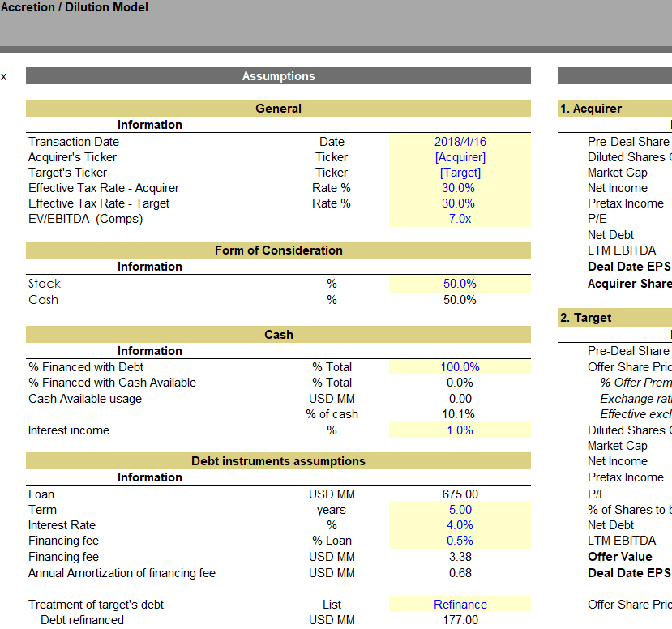Select the Acquirer section's Net Income label

(x=618, y=188)
